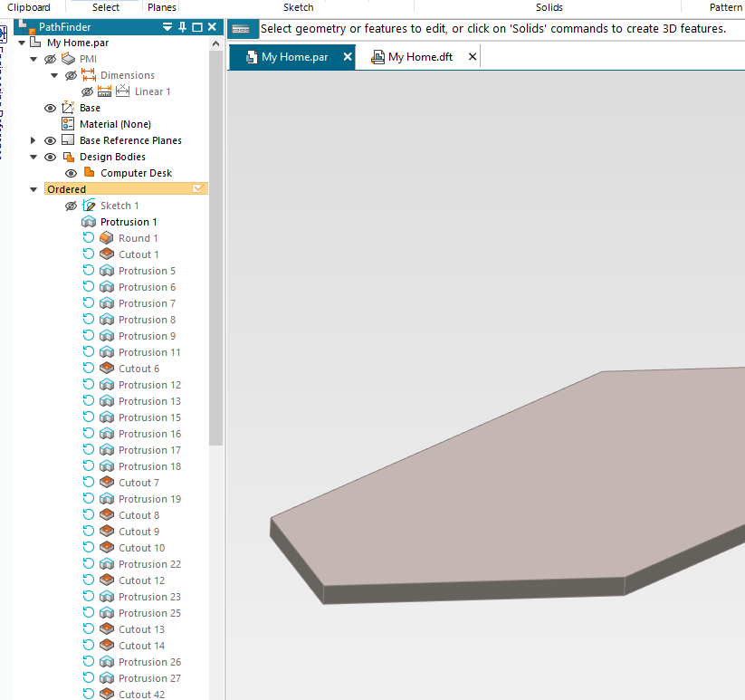The height and width of the screenshot is (700, 745).
Task: Show the hidden PMI node
Action: pyautogui.click(x=51, y=59)
